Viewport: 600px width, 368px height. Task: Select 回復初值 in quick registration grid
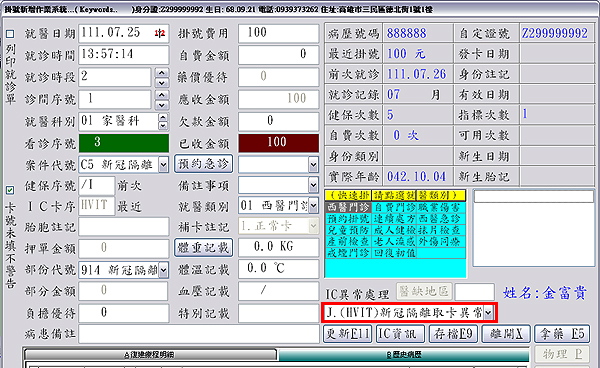click(x=394, y=253)
